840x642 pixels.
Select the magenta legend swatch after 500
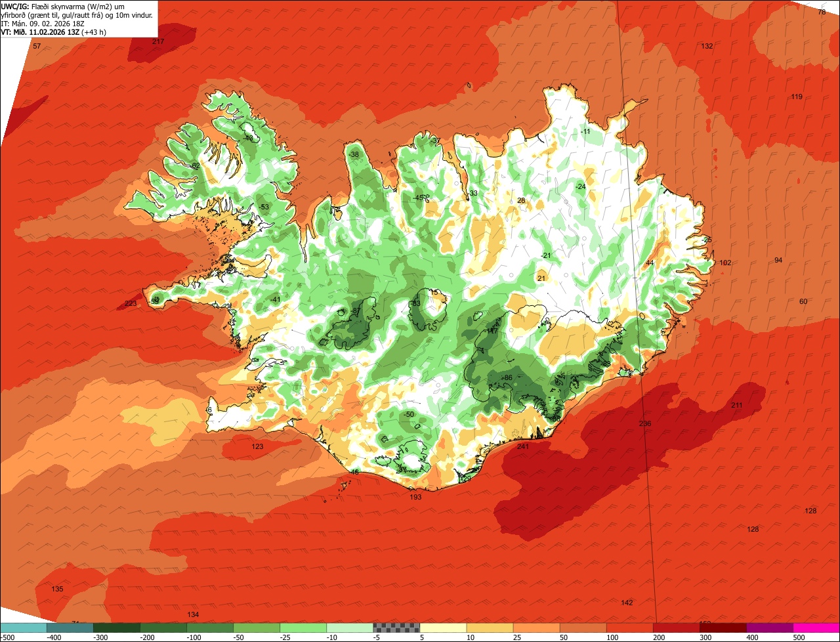pyautogui.click(x=816, y=628)
